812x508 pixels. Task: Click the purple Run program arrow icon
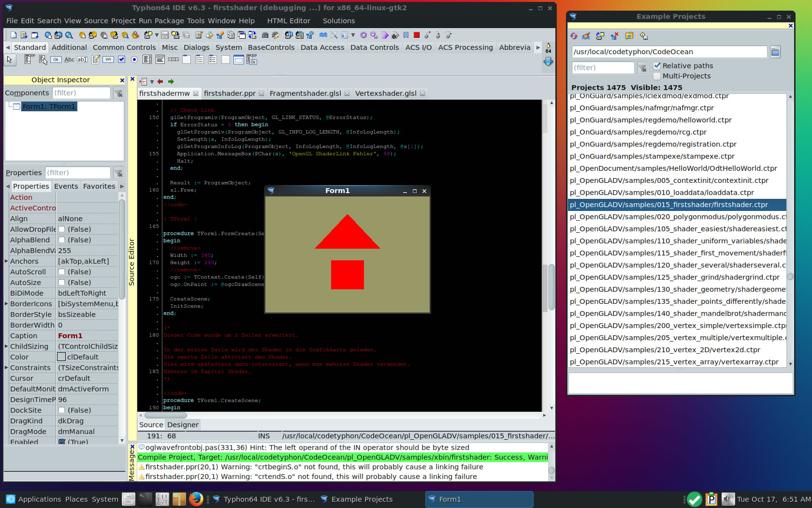[x=385, y=35]
